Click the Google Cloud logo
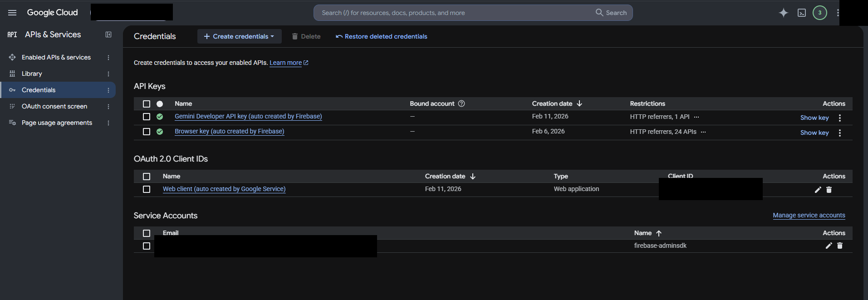Image resolution: width=868 pixels, height=300 pixels. click(52, 13)
